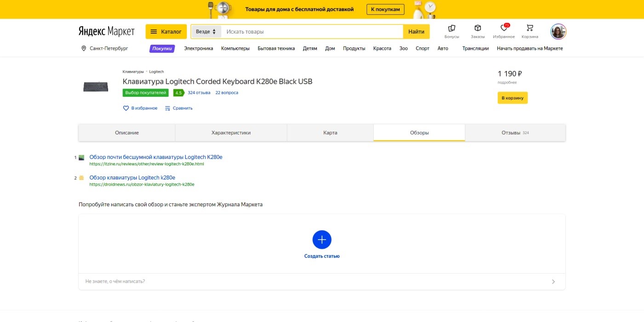Open the Покупки badge link

click(162, 48)
